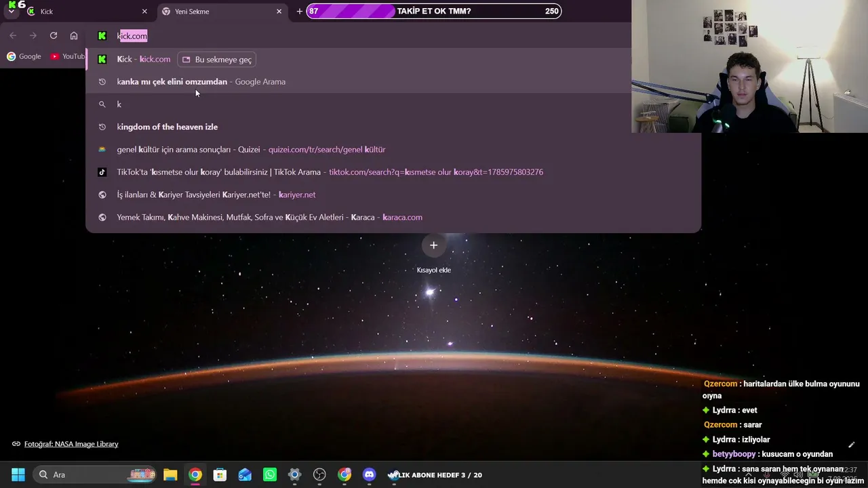
Task: Open Discord from the taskbar
Action: [x=369, y=474]
